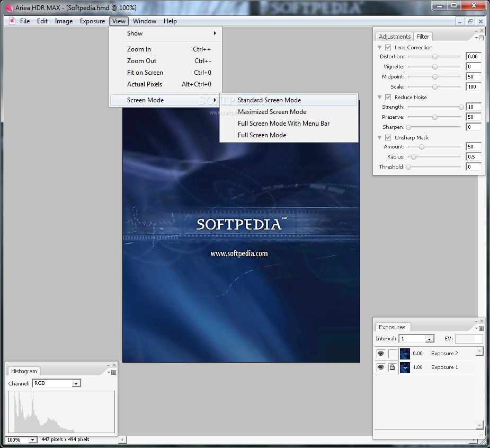Click exposures list scroll down arrow
This screenshot has height=448, width=490.
pos(479,425)
